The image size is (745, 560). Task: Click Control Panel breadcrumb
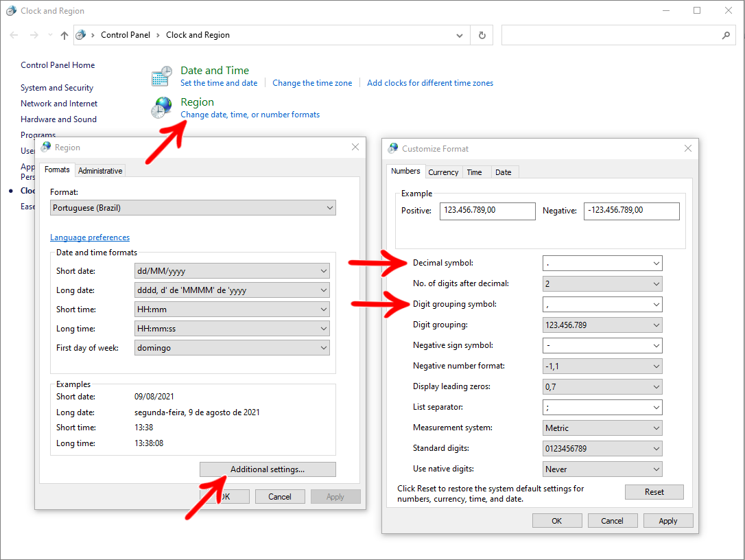click(x=126, y=35)
